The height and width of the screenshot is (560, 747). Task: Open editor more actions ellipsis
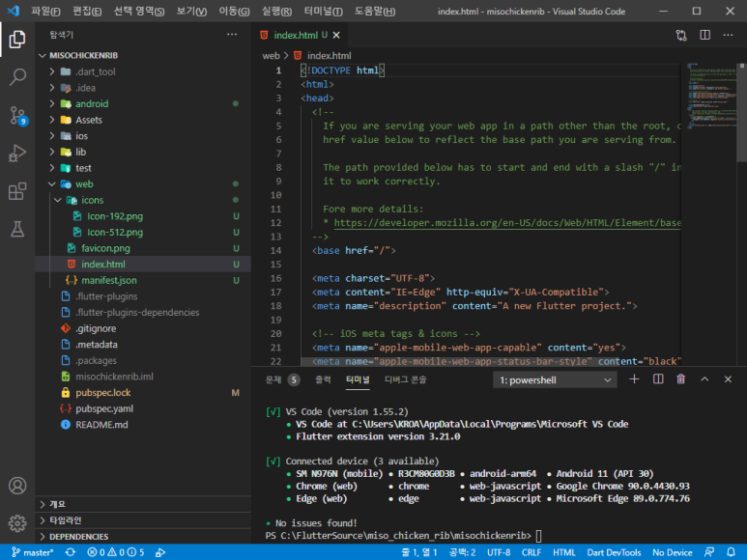pos(728,35)
